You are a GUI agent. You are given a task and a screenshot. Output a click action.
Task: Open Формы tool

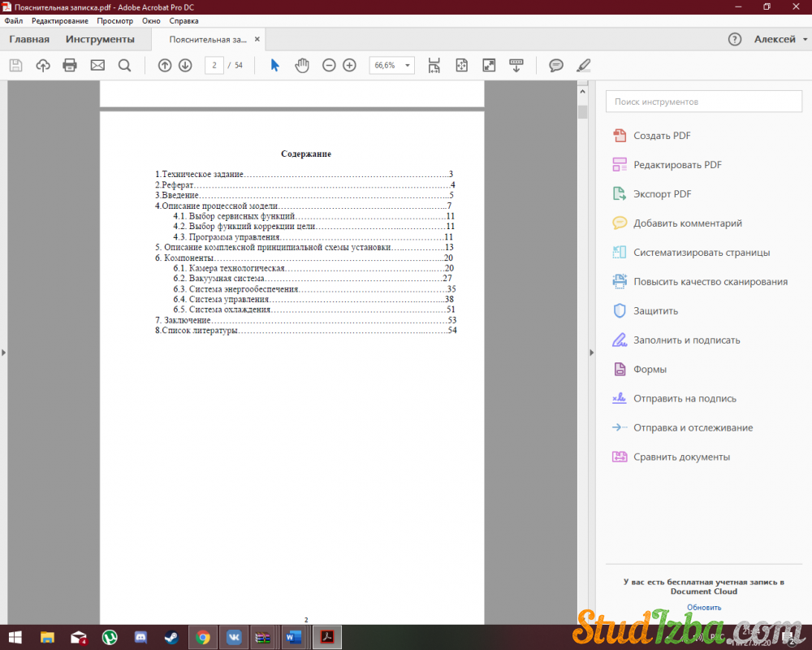(640, 370)
